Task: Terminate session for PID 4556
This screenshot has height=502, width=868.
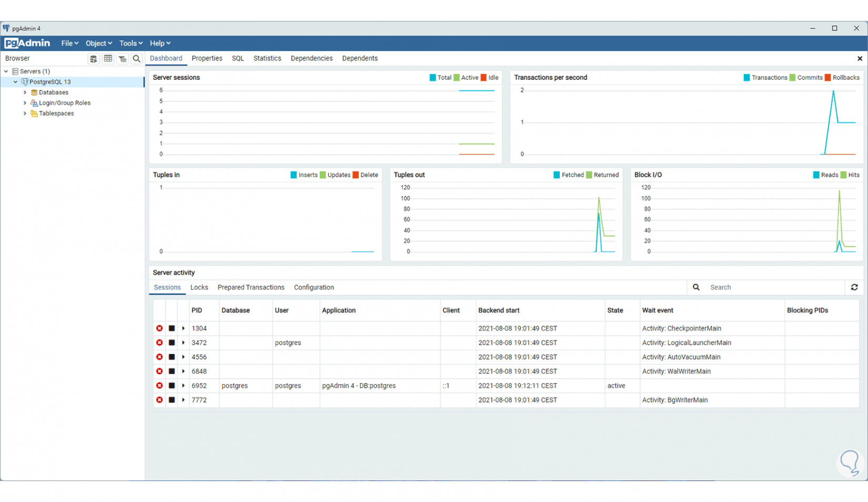Action: click(x=159, y=357)
